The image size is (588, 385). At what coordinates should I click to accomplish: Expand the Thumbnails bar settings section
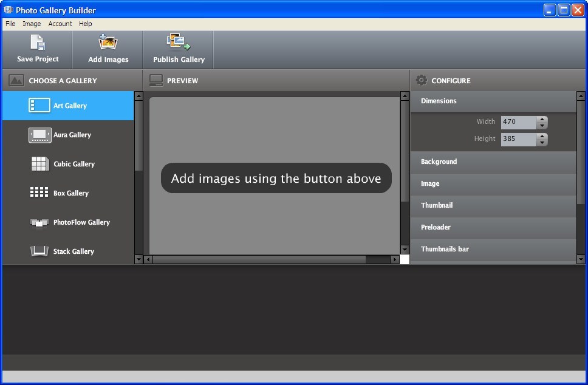493,249
